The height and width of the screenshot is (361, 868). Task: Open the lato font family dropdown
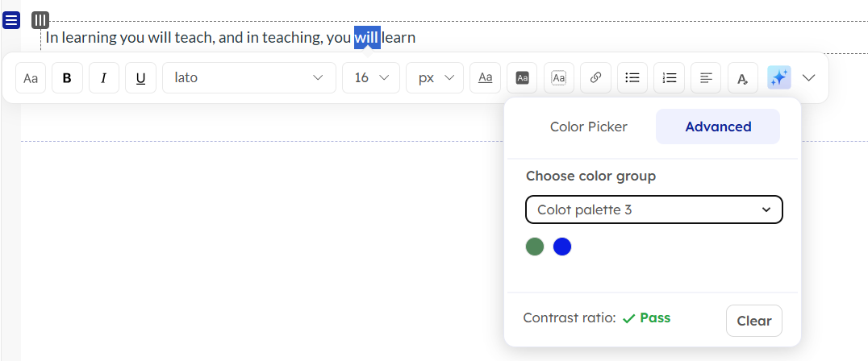(x=248, y=78)
